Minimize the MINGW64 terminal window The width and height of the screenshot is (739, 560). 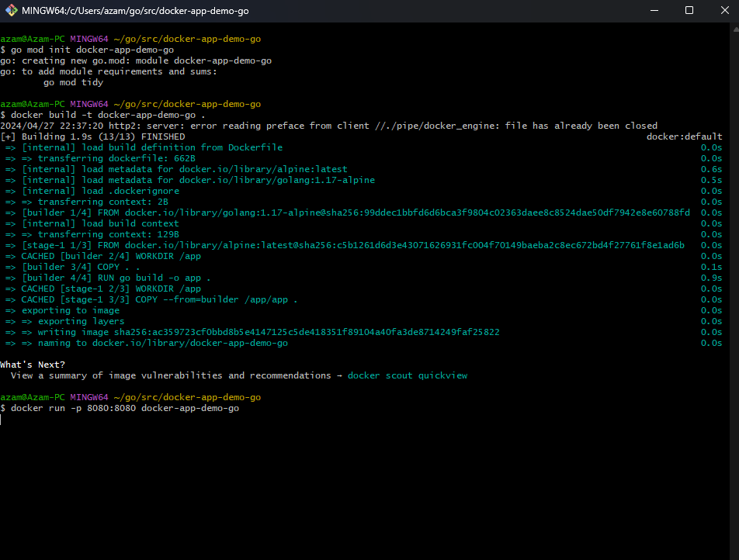pyautogui.click(x=654, y=10)
